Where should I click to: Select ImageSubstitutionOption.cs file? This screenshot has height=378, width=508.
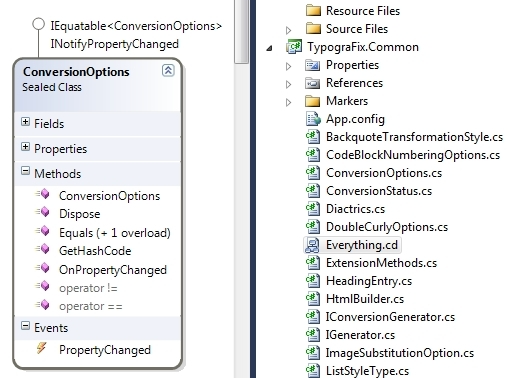(x=400, y=353)
